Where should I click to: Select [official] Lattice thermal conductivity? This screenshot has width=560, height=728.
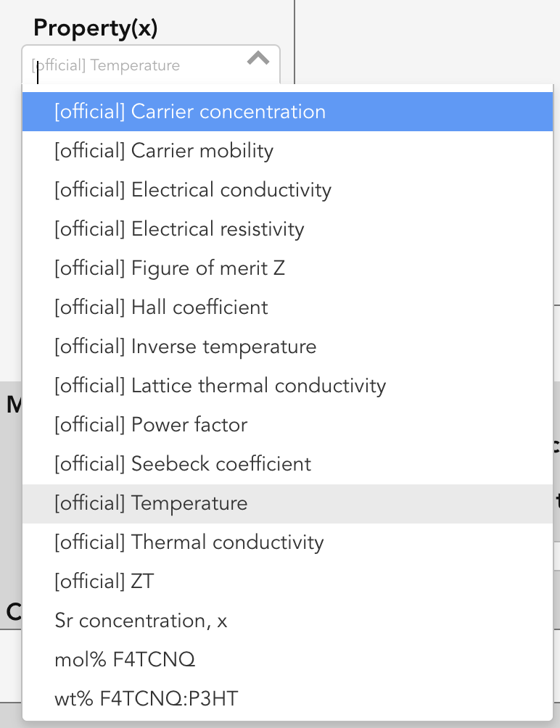pos(287,386)
